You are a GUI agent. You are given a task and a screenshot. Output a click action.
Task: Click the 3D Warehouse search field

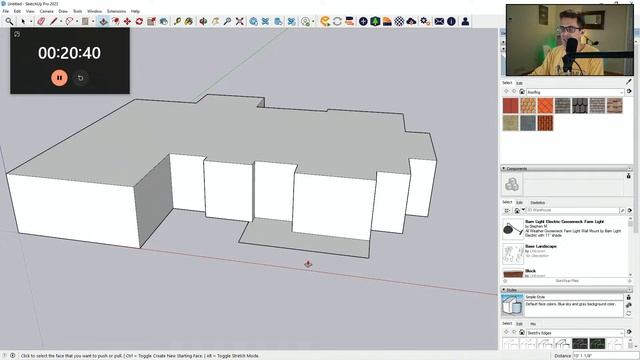click(572, 210)
